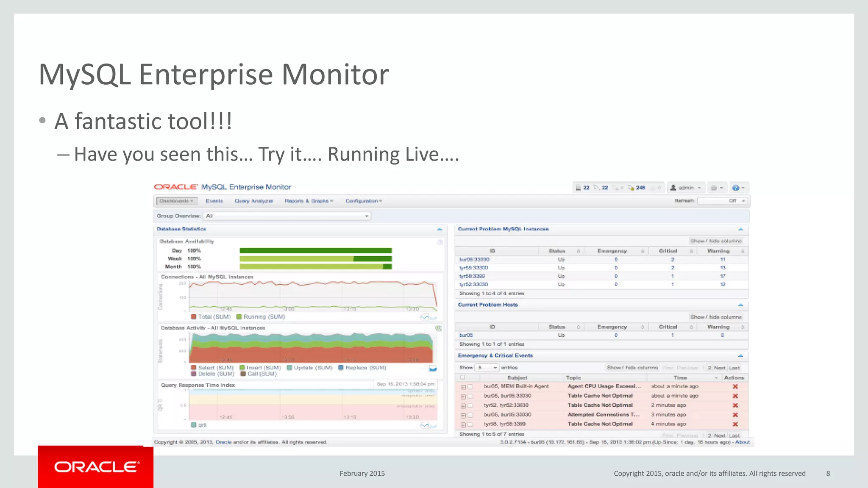Check the tyr52 Table Cache event row
Image resolution: width=868 pixels, height=488 pixels.
click(x=470, y=405)
